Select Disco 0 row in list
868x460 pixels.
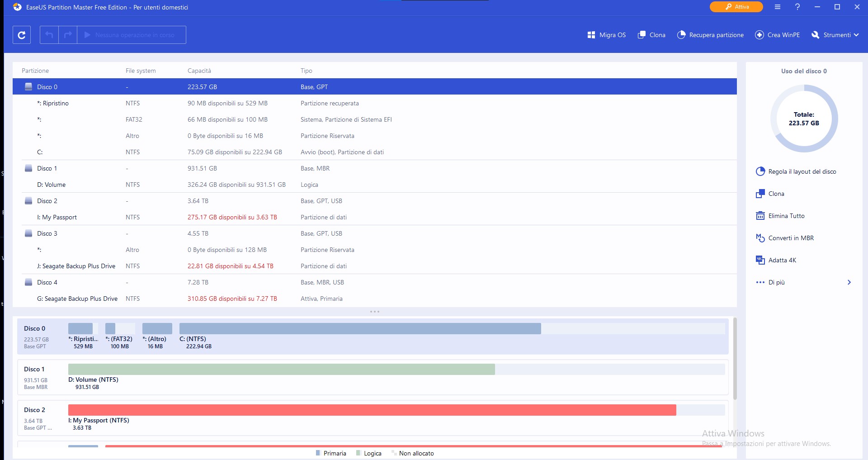click(375, 86)
